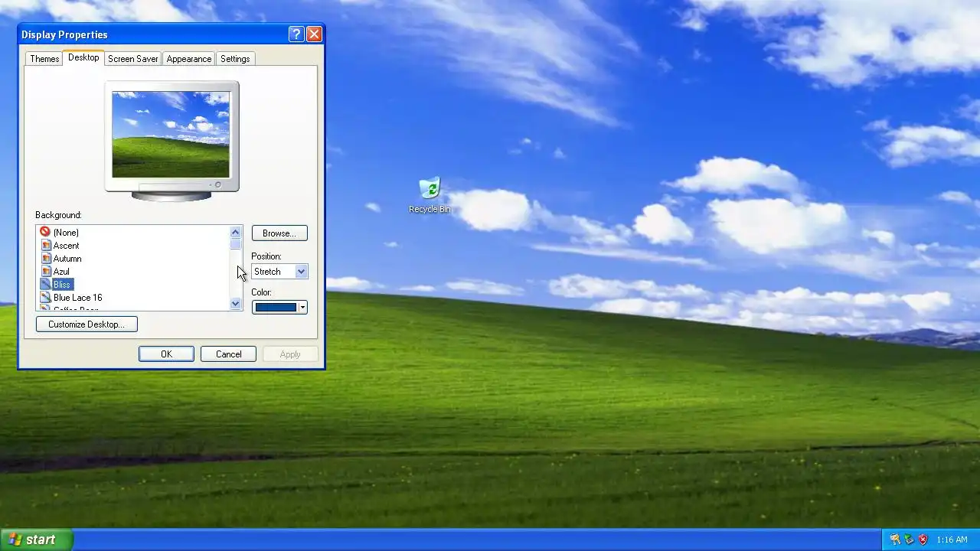Click the background list scrollbar thumb
Viewport: 980px width, 551px height.
pyautogui.click(x=235, y=244)
